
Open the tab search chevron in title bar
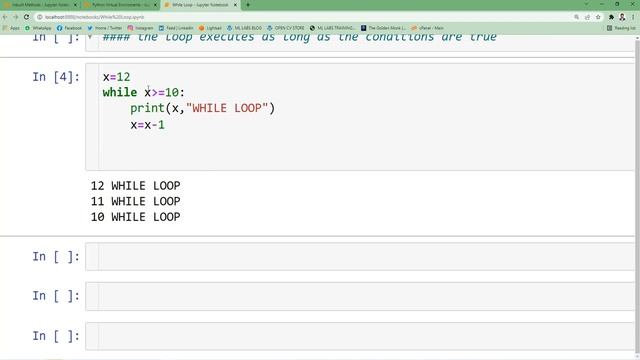coord(587,4)
